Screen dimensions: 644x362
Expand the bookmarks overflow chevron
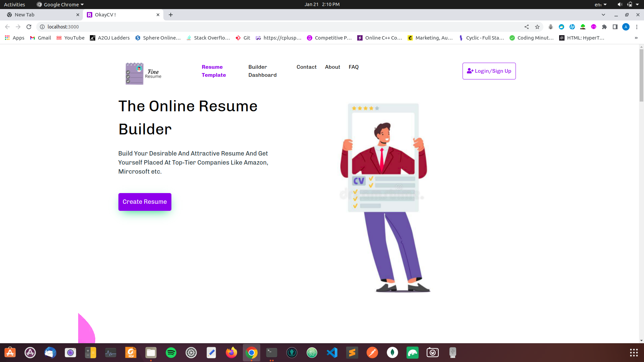coord(636,38)
